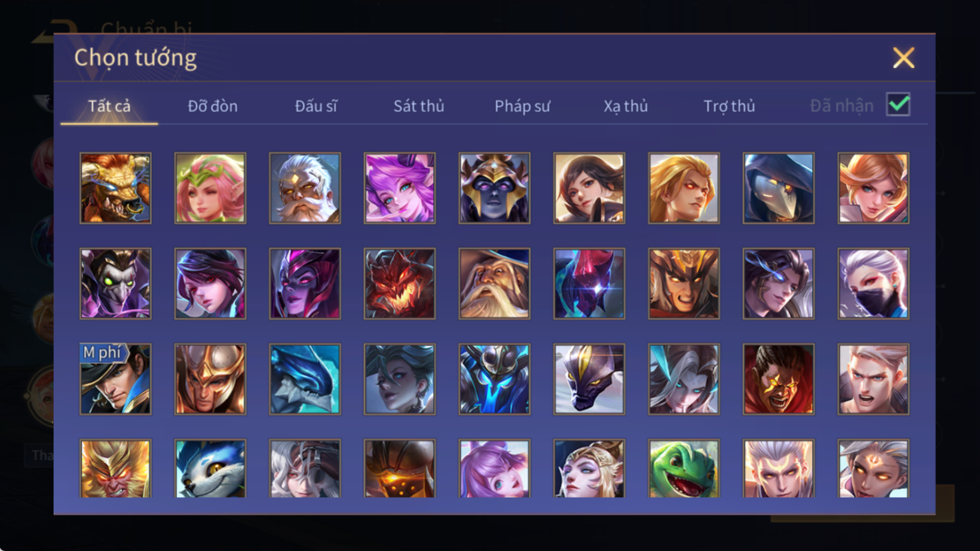Switch to the Đỡ đòn tab
The width and height of the screenshot is (980, 551).
click(213, 106)
